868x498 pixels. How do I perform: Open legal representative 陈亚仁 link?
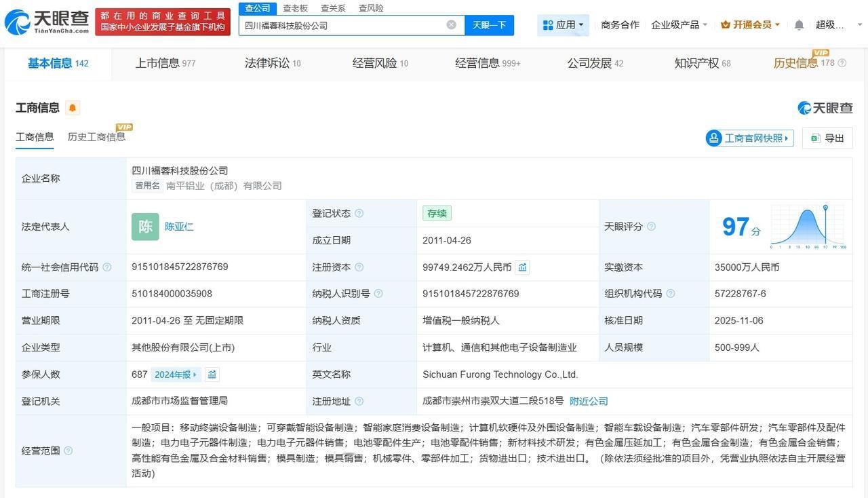pyautogui.click(x=179, y=227)
